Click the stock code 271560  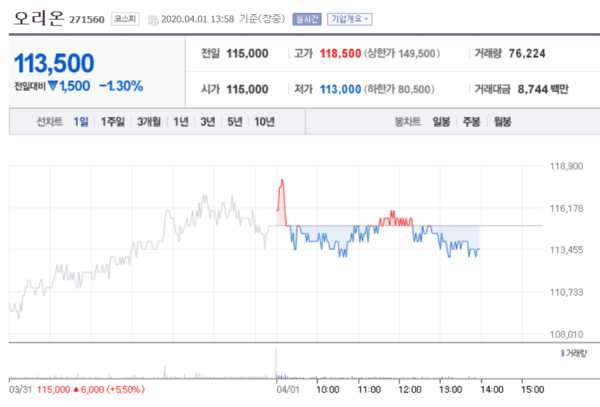86,20
